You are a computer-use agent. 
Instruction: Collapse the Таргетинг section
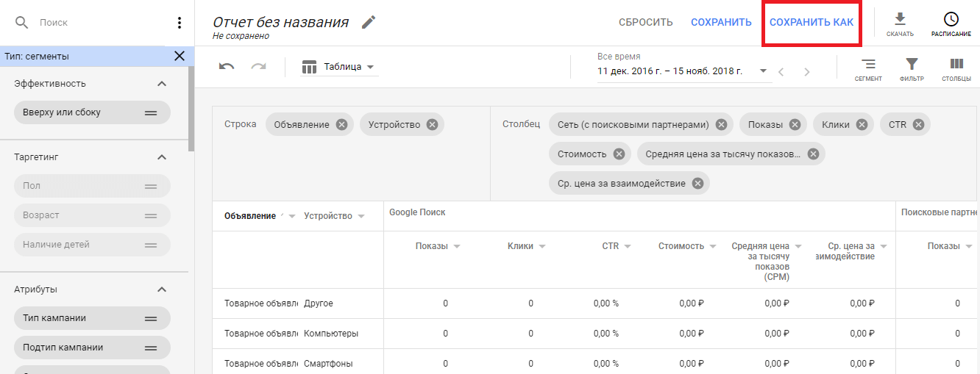(163, 157)
